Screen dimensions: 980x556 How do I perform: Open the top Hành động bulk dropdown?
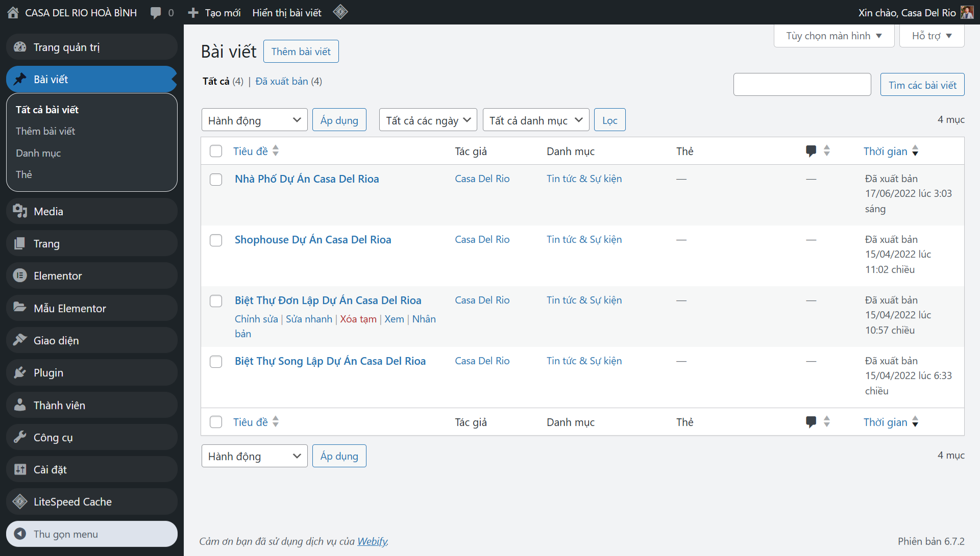coord(255,120)
